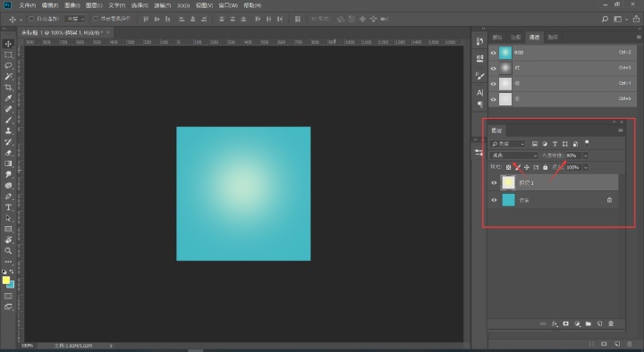Toggle the layer filter switch in Layers panel
The height and width of the screenshot is (352, 644).
click(587, 143)
